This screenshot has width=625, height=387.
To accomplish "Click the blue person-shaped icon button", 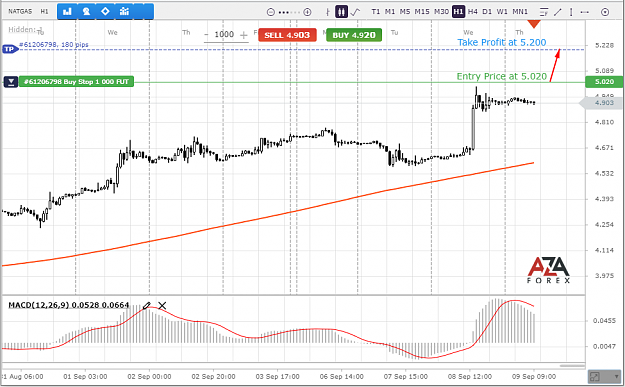I will 86,12.
